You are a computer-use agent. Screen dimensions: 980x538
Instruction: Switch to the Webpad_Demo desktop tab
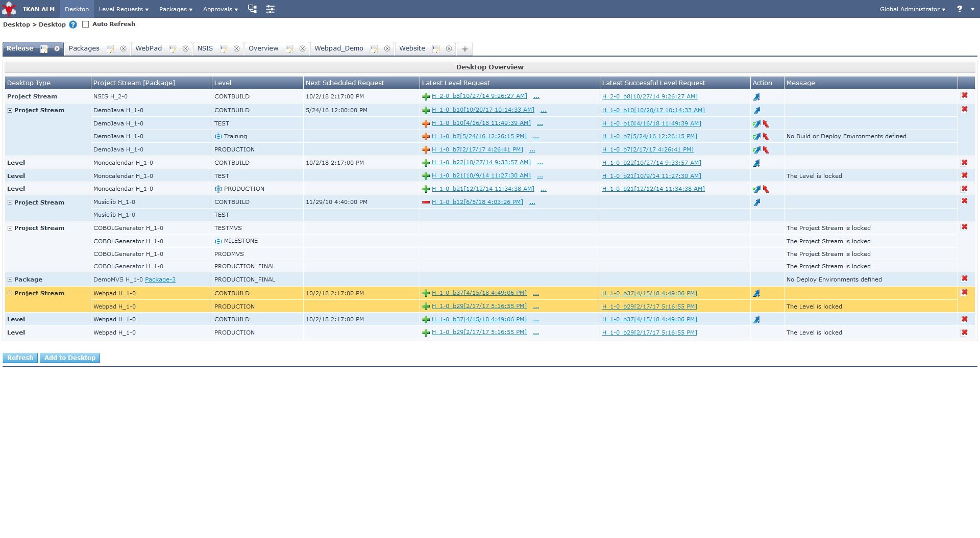tap(339, 48)
